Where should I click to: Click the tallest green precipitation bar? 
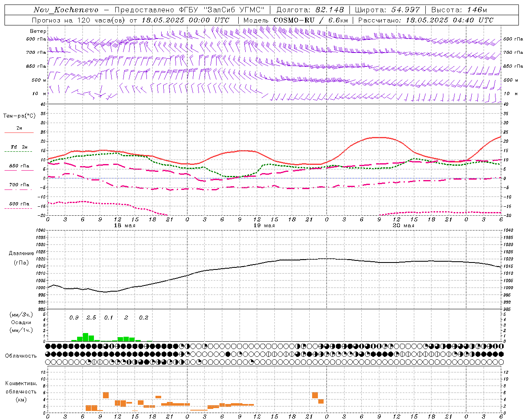coord(86,337)
